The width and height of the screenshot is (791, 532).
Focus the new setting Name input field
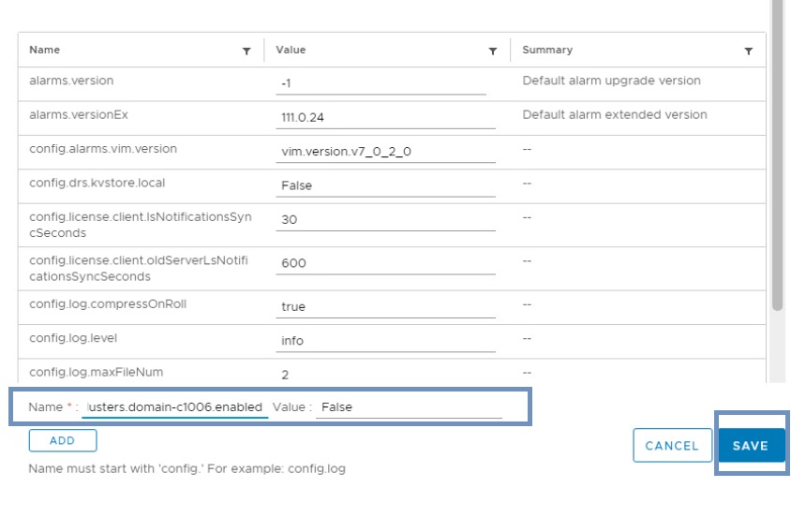(175, 407)
